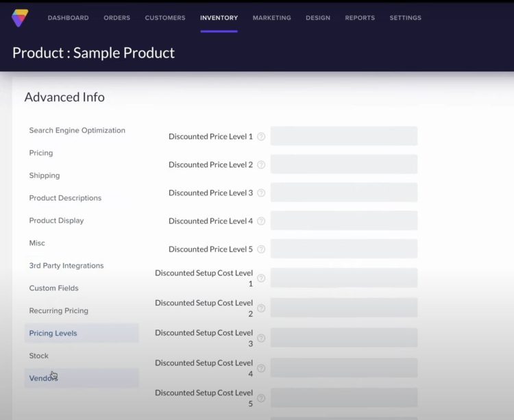Click help icon beside Discounted Price Level 1
This screenshot has height=420, width=514.
tap(261, 137)
